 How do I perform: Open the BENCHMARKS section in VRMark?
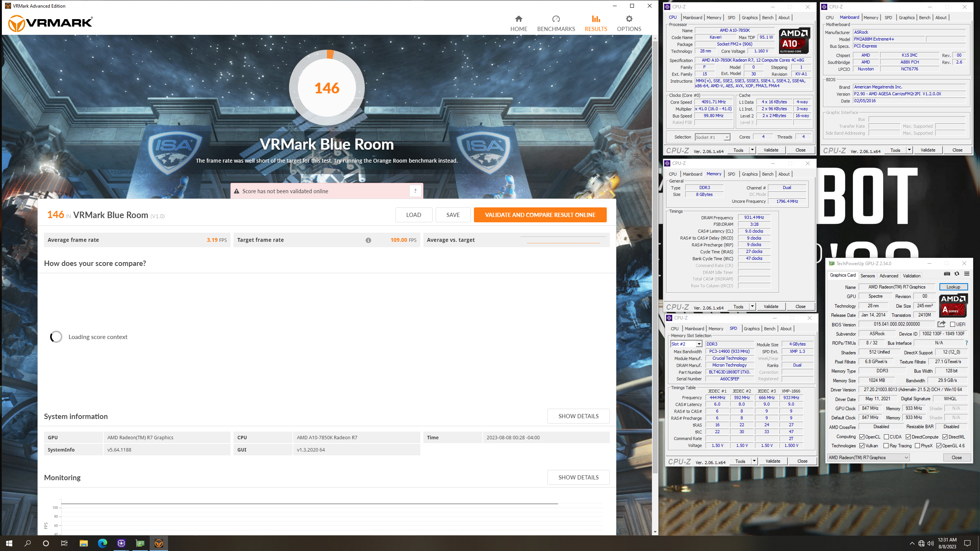coord(556,23)
